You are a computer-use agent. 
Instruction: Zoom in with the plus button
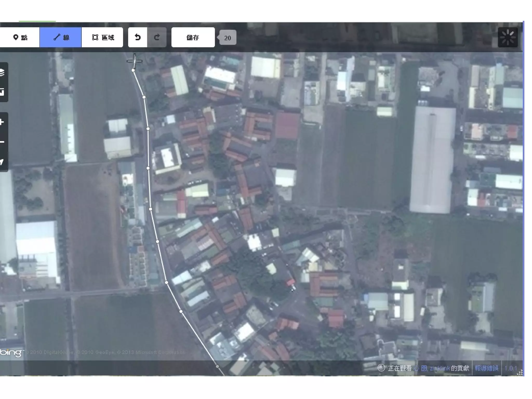[x=2, y=122]
